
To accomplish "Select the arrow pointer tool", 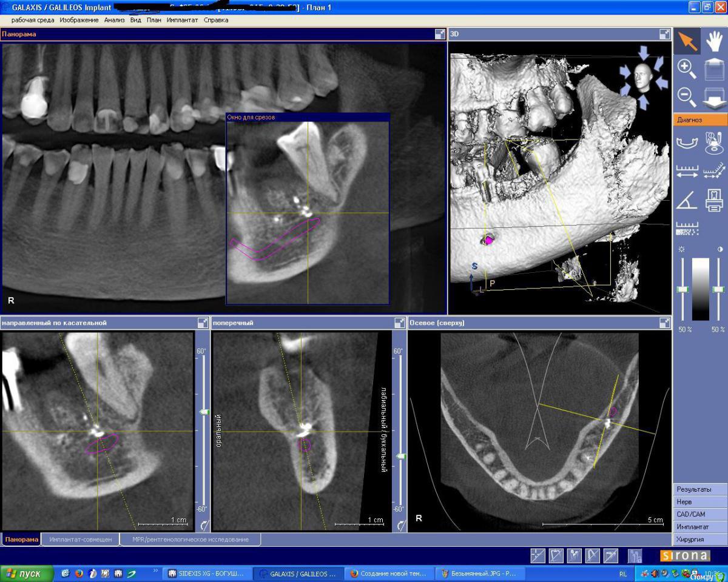I will (x=687, y=41).
